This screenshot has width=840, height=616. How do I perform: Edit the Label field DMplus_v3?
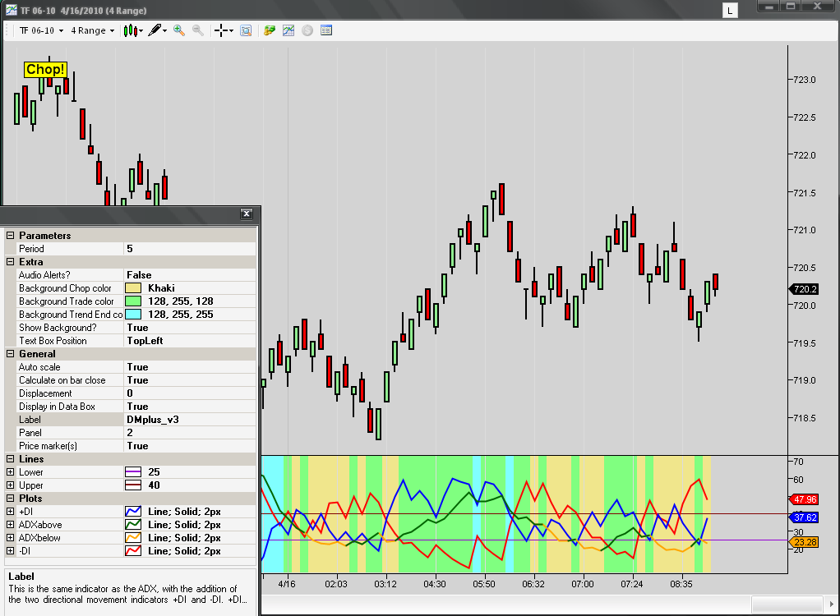(190, 420)
